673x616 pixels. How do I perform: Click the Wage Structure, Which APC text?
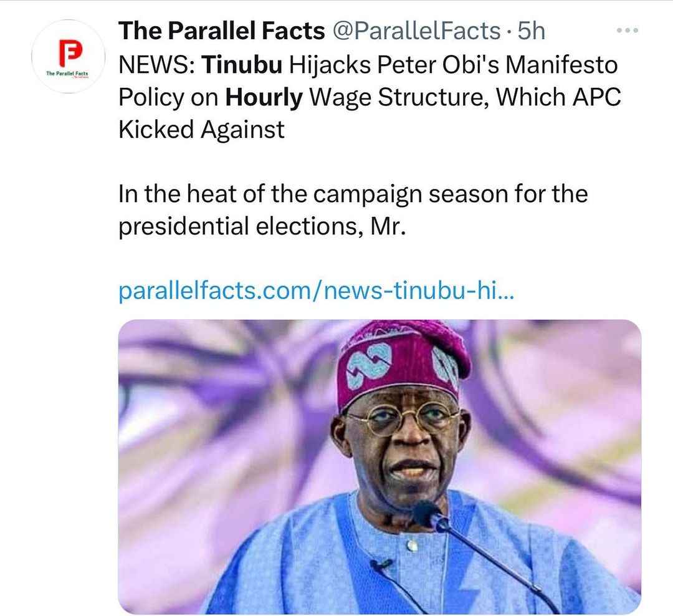point(465,97)
